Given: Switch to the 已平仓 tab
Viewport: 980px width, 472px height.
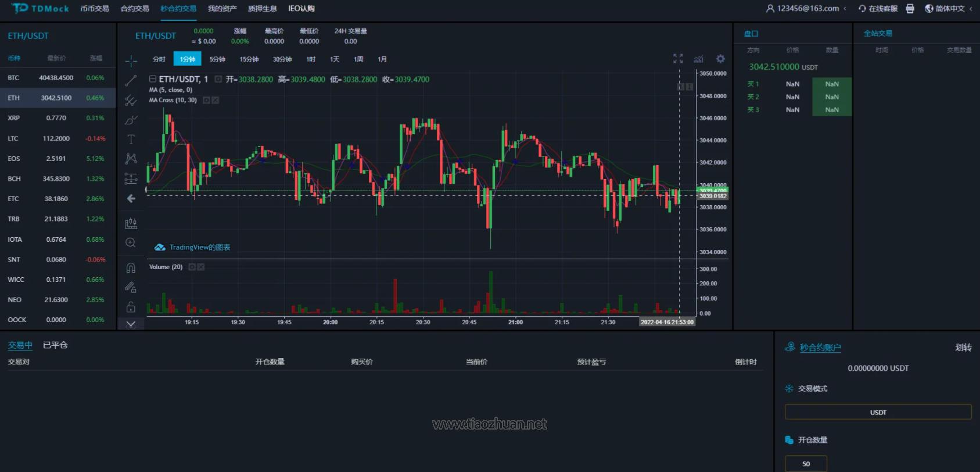Looking at the screenshot, I should [x=55, y=345].
